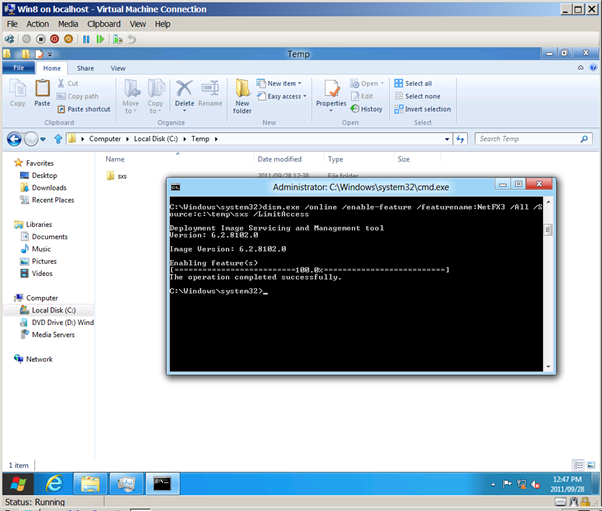Click the Explorer Help question icon
This screenshot has width=602, height=511.
[593, 68]
